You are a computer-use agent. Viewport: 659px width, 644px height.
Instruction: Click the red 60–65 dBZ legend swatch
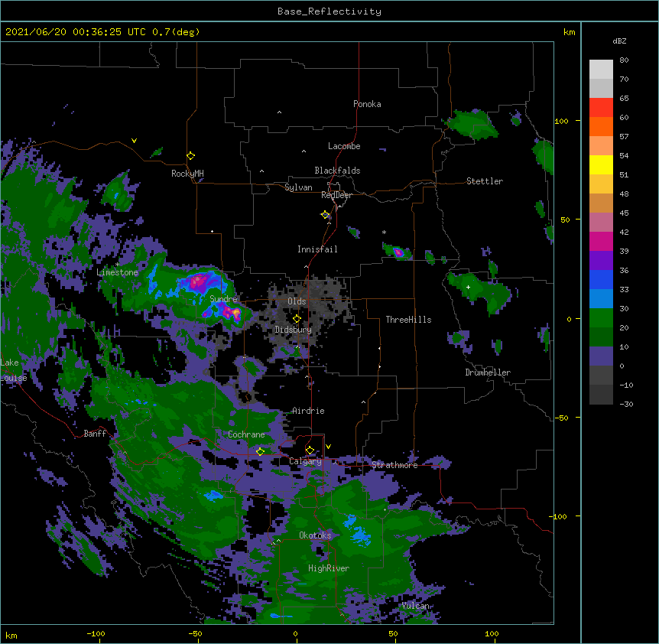(x=601, y=108)
